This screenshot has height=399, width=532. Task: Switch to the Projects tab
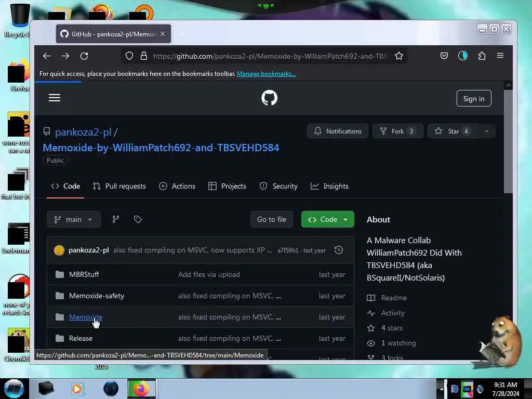(x=228, y=187)
